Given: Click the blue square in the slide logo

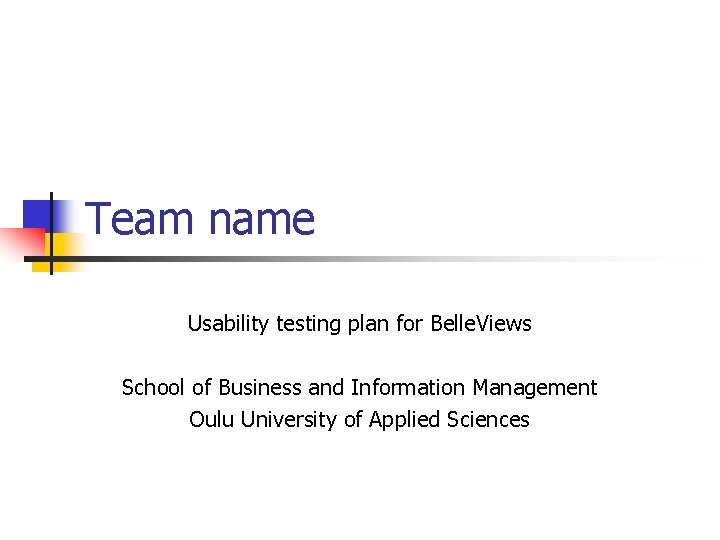Looking at the screenshot, I should 37,212.
